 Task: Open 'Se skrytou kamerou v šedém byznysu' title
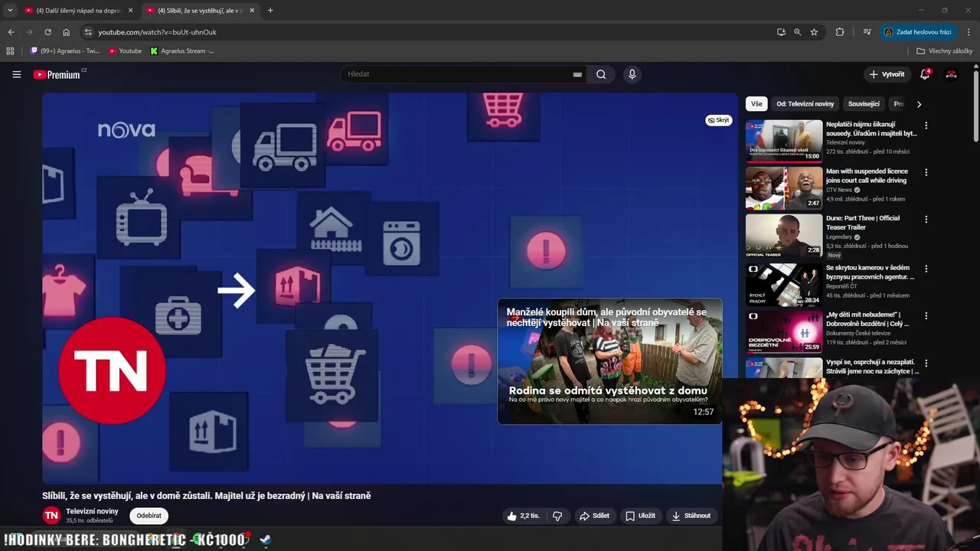click(870, 272)
